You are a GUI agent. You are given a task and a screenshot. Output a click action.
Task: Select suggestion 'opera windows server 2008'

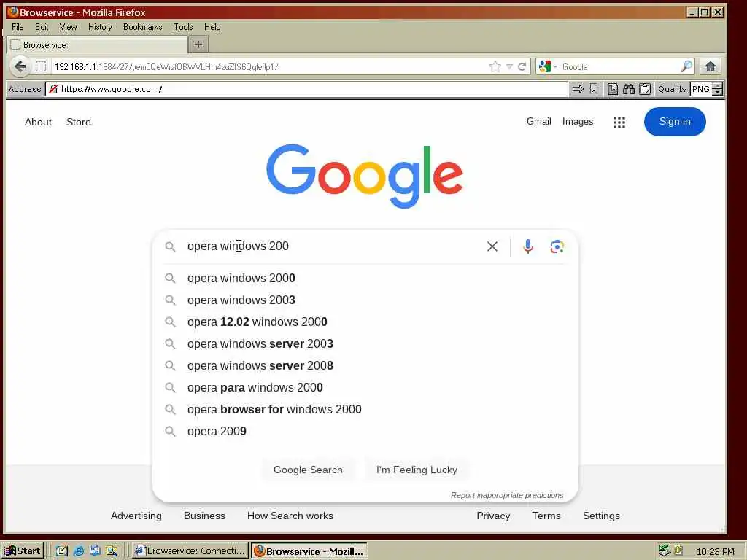click(365, 366)
